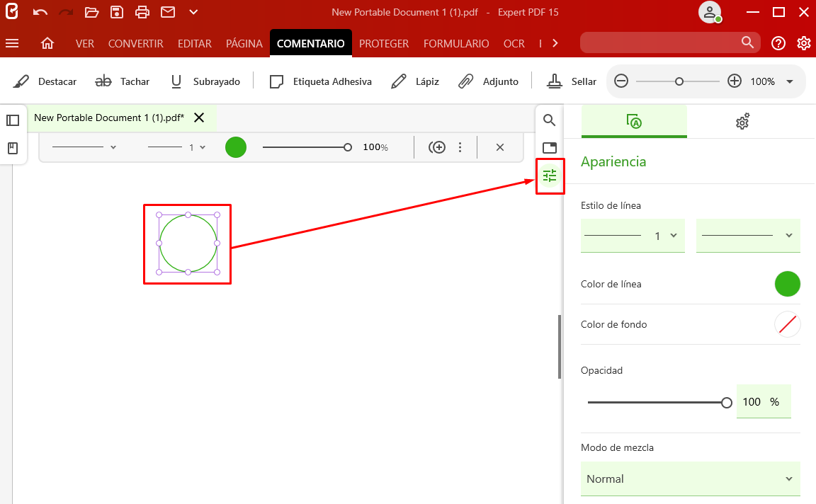Viewport: 816px width, 504px height.
Task: Go to the Home icon
Action: 47,43
